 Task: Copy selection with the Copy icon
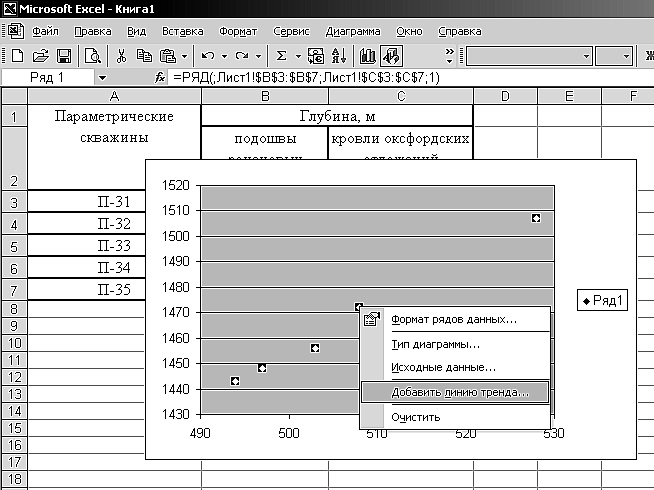[144, 55]
